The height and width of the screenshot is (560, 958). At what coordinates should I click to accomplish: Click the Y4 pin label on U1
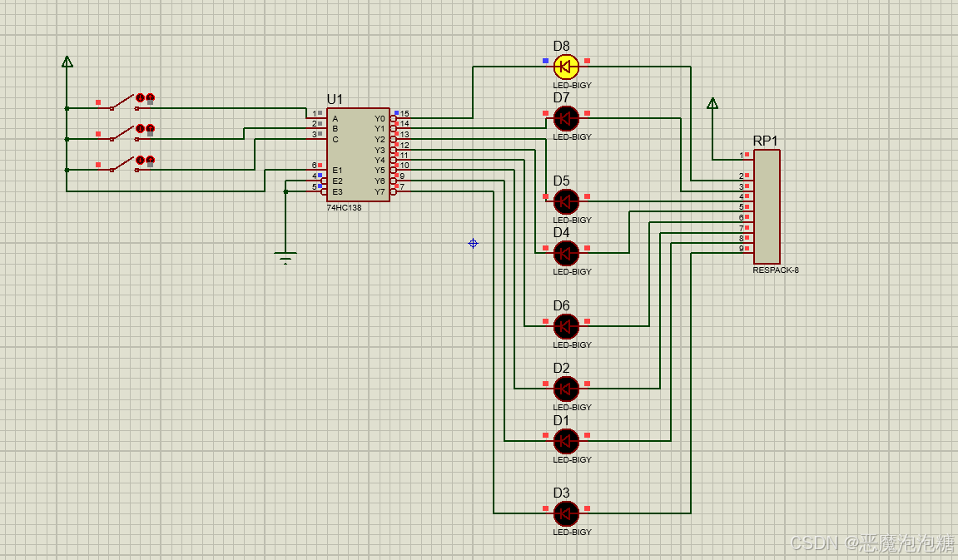380,160
